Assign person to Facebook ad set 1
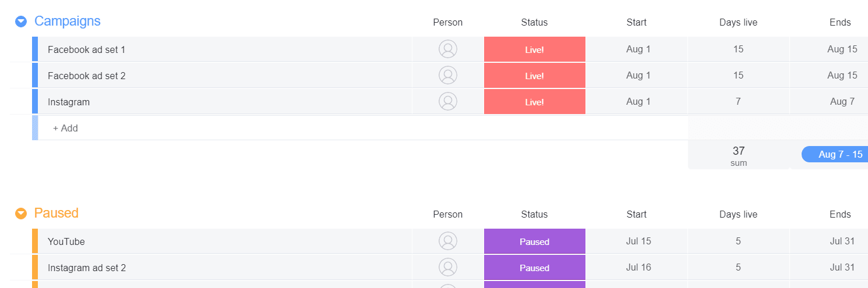This screenshot has height=288, width=868. (448, 49)
